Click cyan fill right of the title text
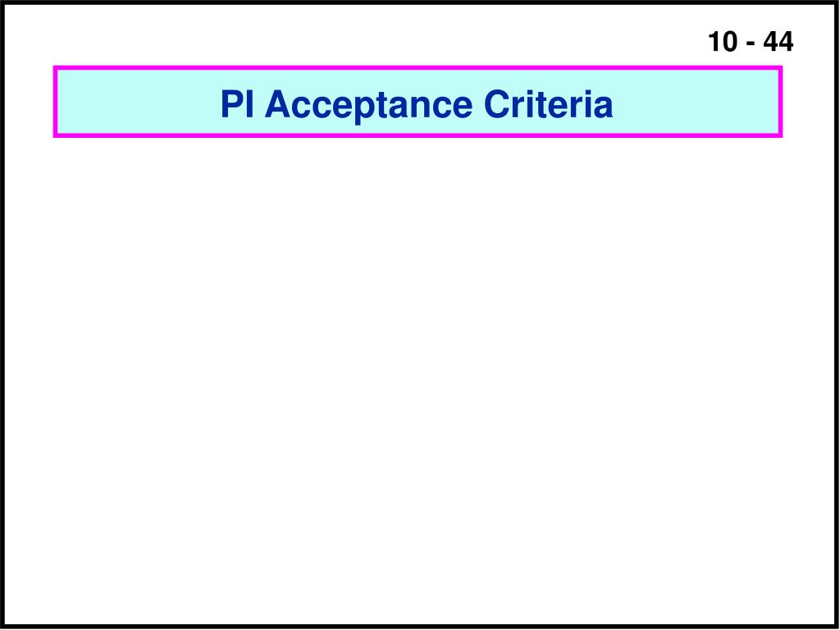Viewport: 840px width, 630px height. click(696, 102)
